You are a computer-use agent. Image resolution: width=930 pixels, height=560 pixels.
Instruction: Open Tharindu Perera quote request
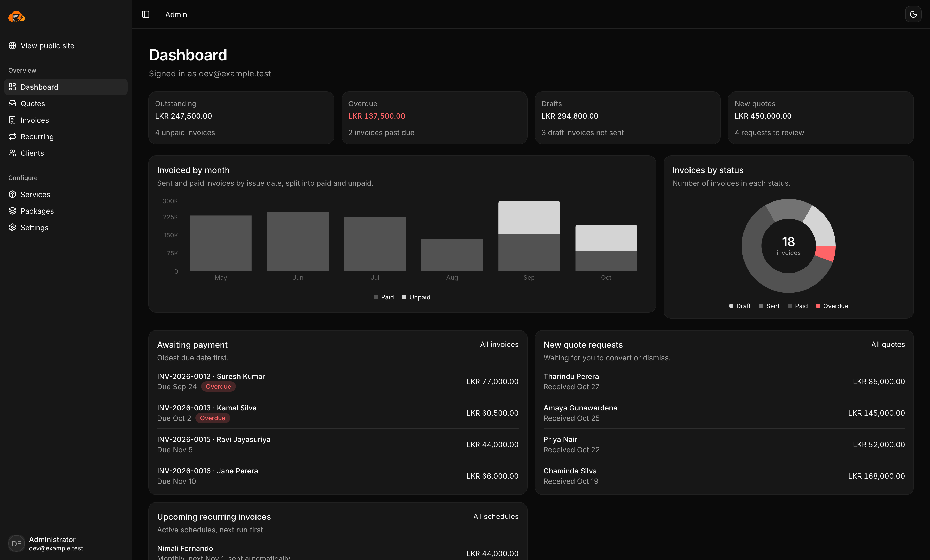coord(724,382)
